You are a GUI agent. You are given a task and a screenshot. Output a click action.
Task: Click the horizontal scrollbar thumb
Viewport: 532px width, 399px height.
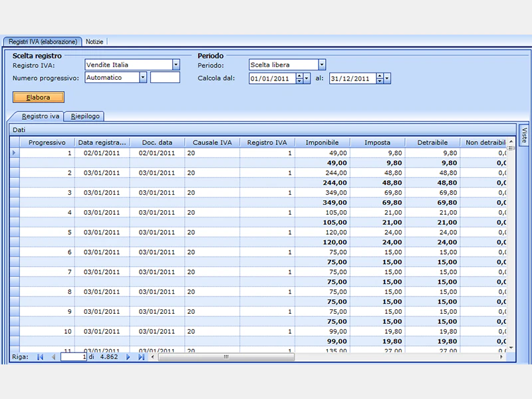pyautogui.click(x=226, y=357)
